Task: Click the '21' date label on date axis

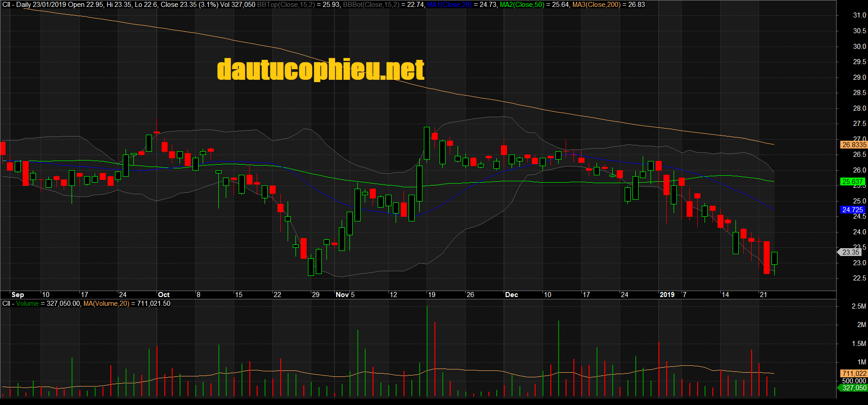Action: (764, 295)
